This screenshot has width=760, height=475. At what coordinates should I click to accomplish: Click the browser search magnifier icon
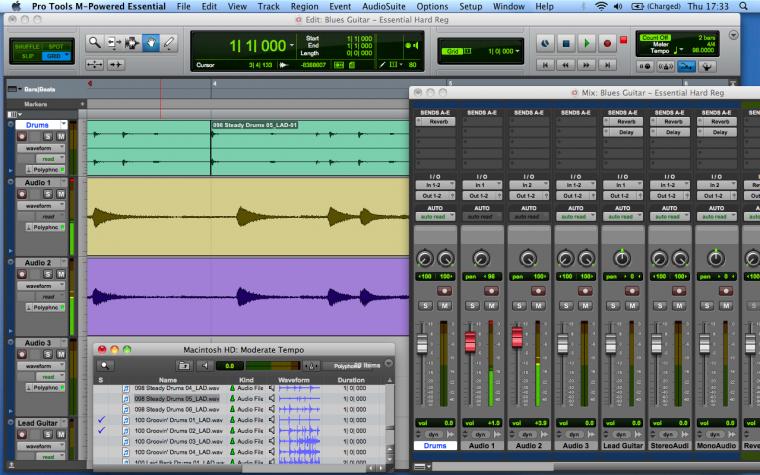click(105, 365)
